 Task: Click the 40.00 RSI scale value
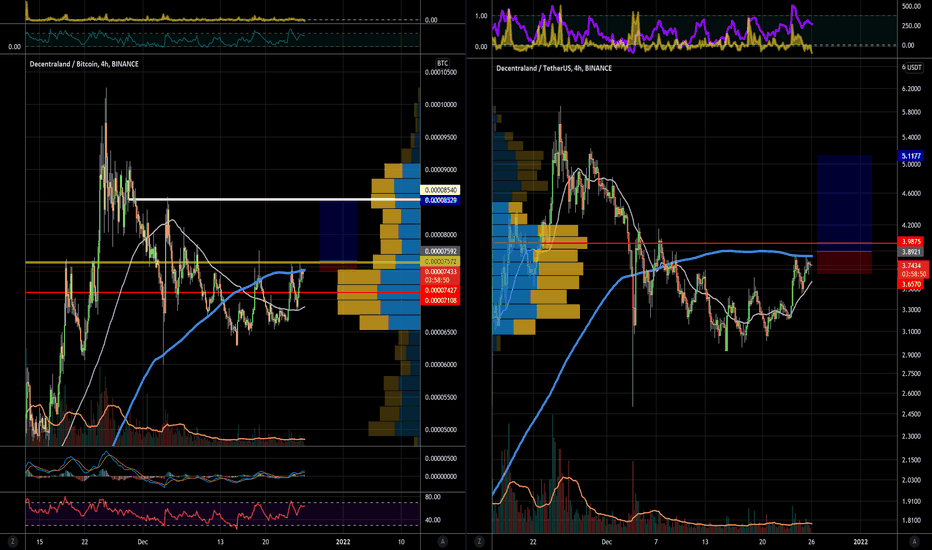(433, 520)
